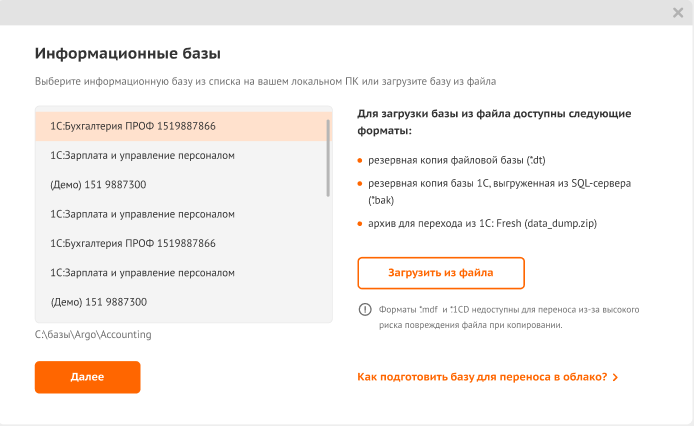The width and height of the screenshot is (694, 426).
Task: Select the last 1С:Зарплата и управление персоналом entry
Action: coord(183,273)
